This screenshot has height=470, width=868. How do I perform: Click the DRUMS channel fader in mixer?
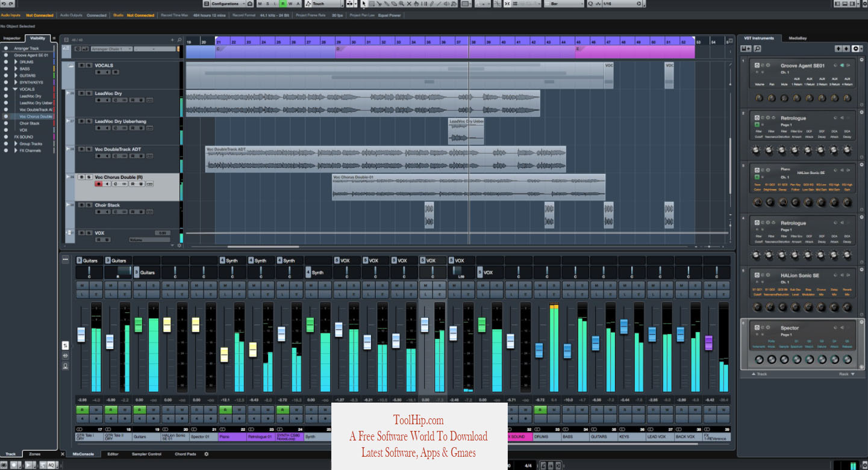pos(539,350)
